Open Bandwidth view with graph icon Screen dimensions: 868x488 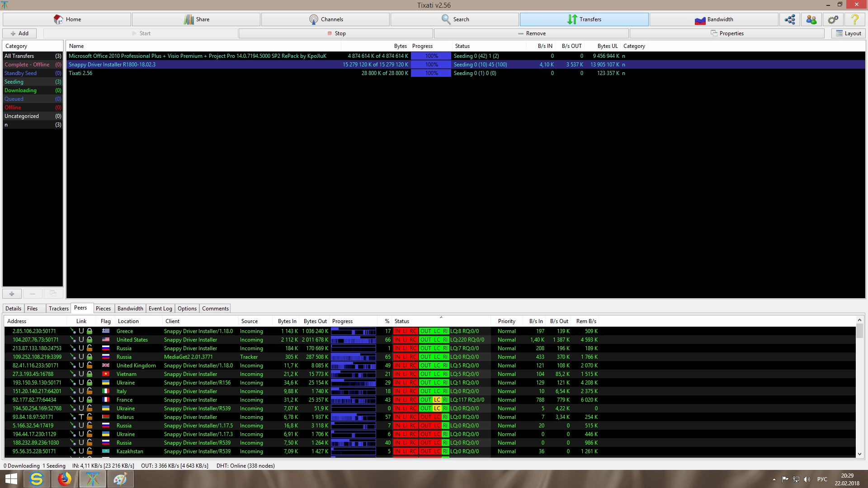tap(713, 19)
